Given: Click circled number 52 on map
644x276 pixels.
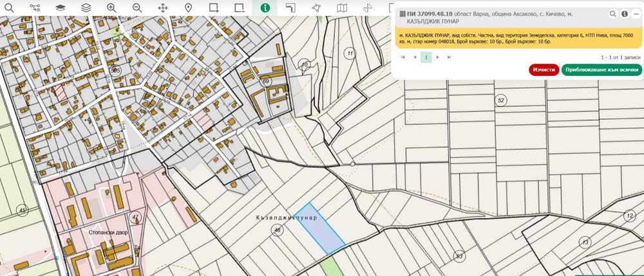Looking at the screenshot, I should click(x=500, y=100).
